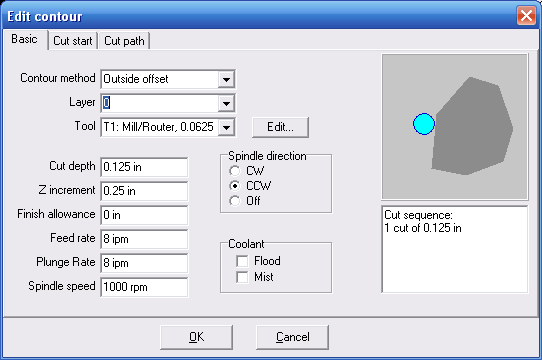The image size is (542, 360).
Task: Enable Mist coolant checkbox
Action: point(242,277)
